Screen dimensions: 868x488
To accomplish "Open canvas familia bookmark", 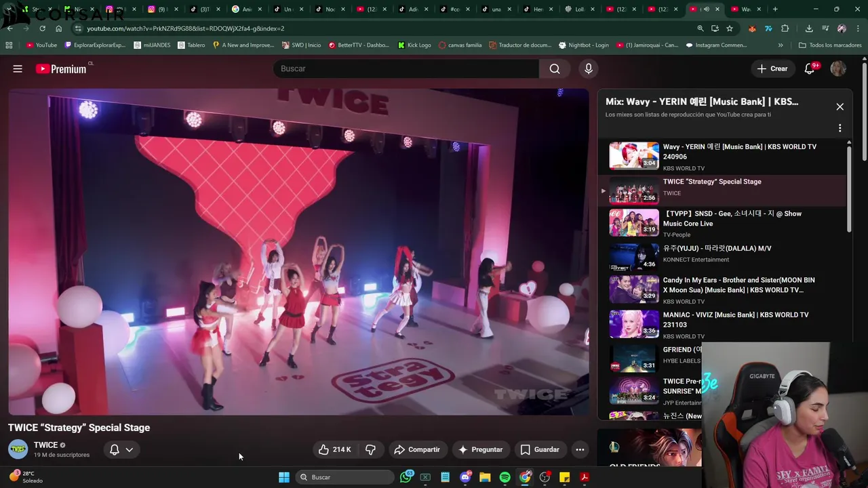I will tap(460, 45).
